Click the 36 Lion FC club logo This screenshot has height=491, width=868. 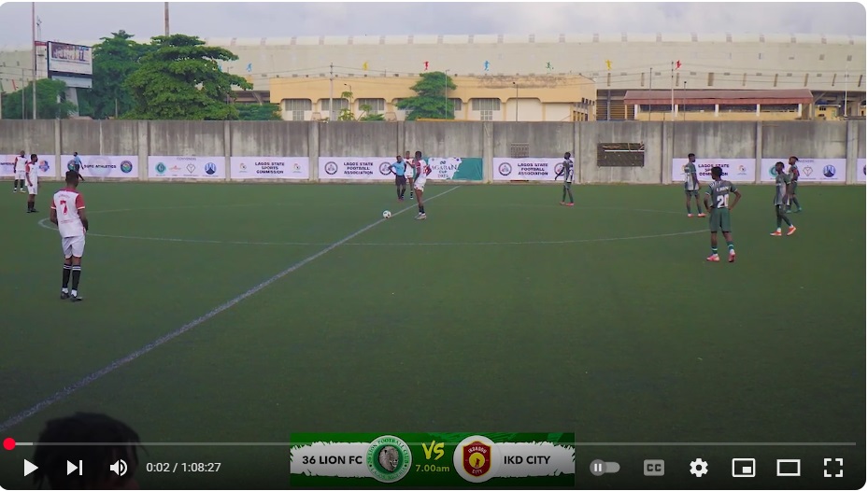coord(390,459)
